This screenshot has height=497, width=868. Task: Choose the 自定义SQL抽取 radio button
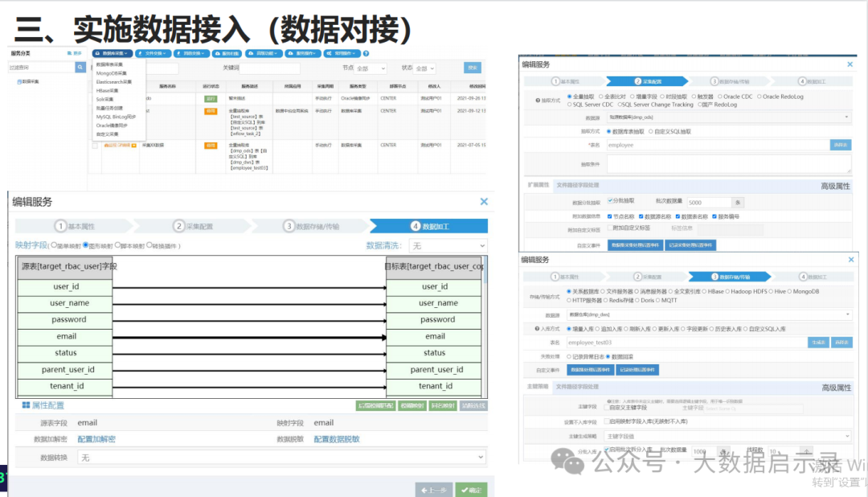point(650,132)
